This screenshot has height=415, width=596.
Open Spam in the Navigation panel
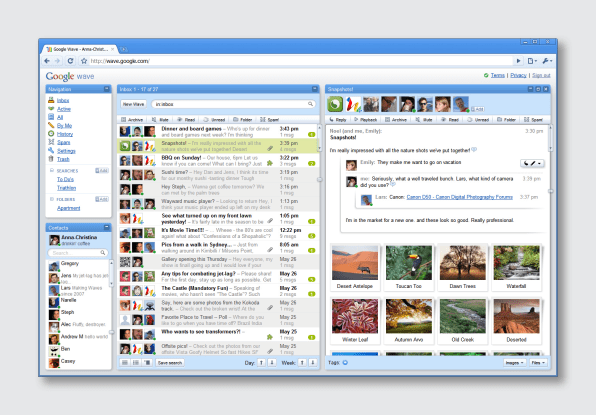63,142
